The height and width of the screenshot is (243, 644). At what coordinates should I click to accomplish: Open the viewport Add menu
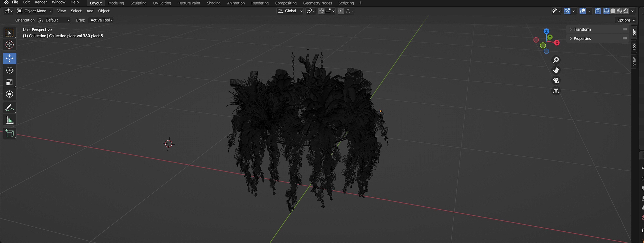[x=90, y=11]
